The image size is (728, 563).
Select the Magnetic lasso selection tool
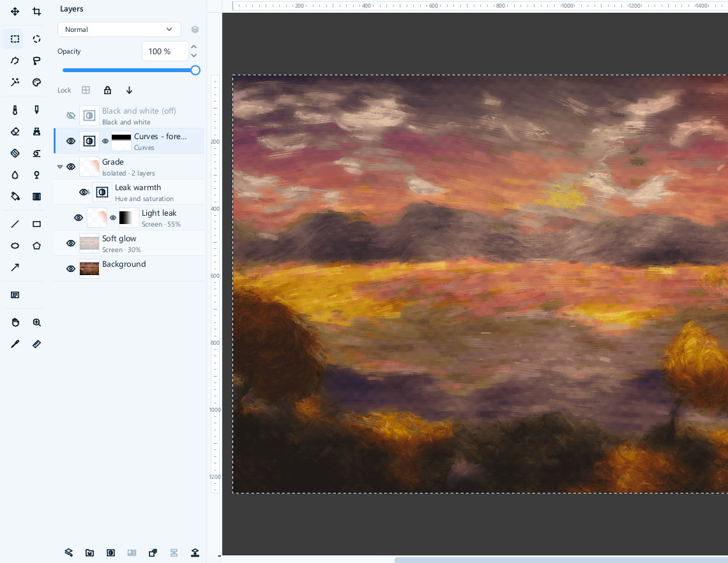(x=36, y=61)
